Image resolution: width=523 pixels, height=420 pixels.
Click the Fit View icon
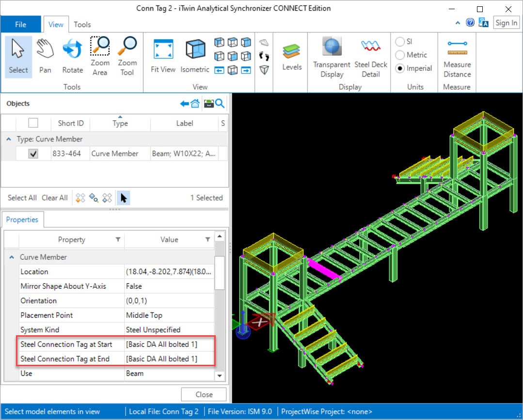click(x=163, y=57)
